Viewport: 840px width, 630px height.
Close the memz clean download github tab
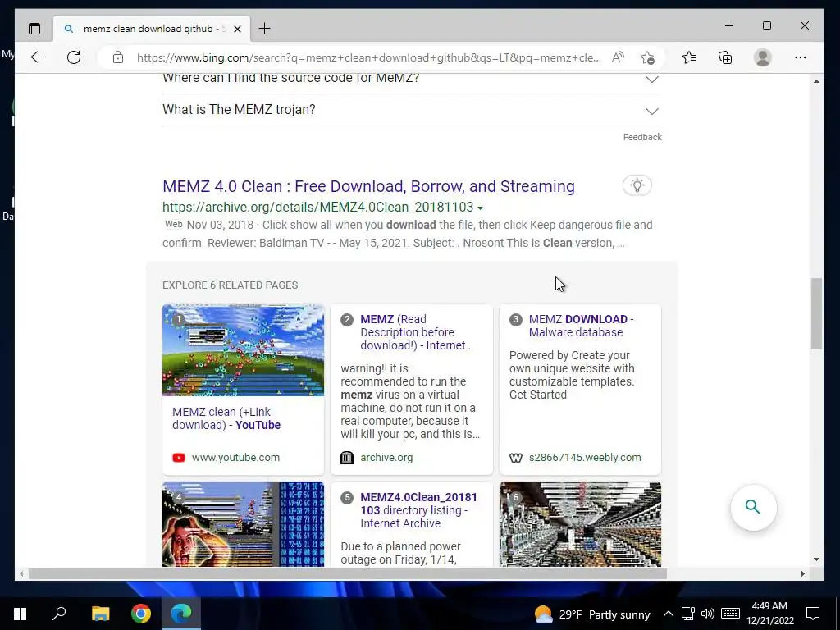point(238,29)
